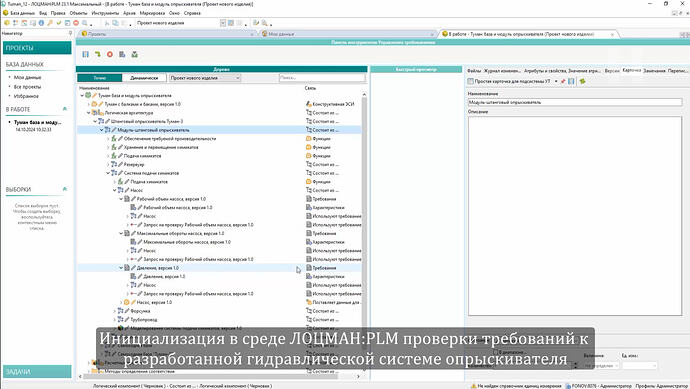Image resolution: width=690 pixels, height=389 pixels.
Task: Click the blue save icon in card toolbar
Action: pos(571,81)
